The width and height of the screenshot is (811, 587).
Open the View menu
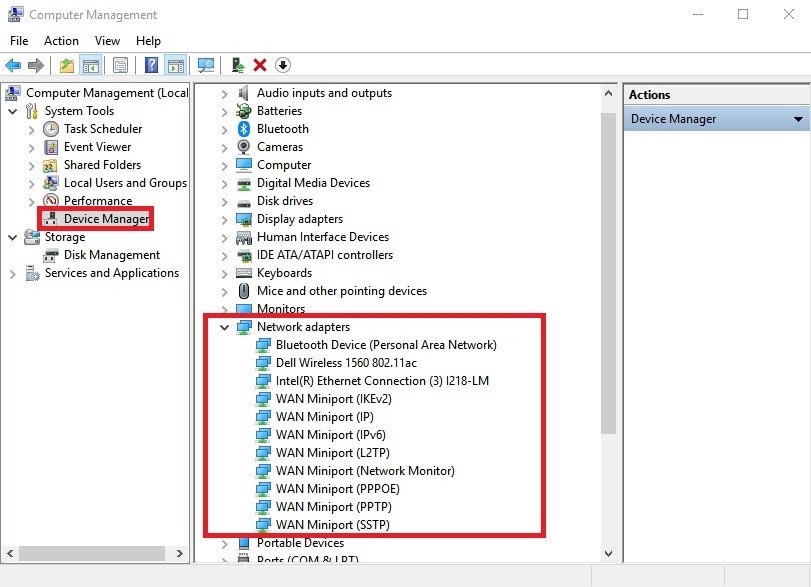tap(107, 41)
